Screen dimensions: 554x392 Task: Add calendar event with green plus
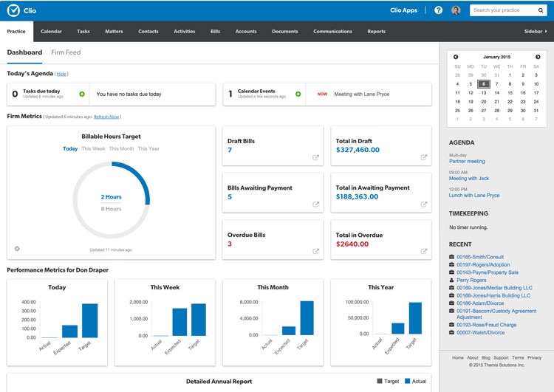[298, 94]
